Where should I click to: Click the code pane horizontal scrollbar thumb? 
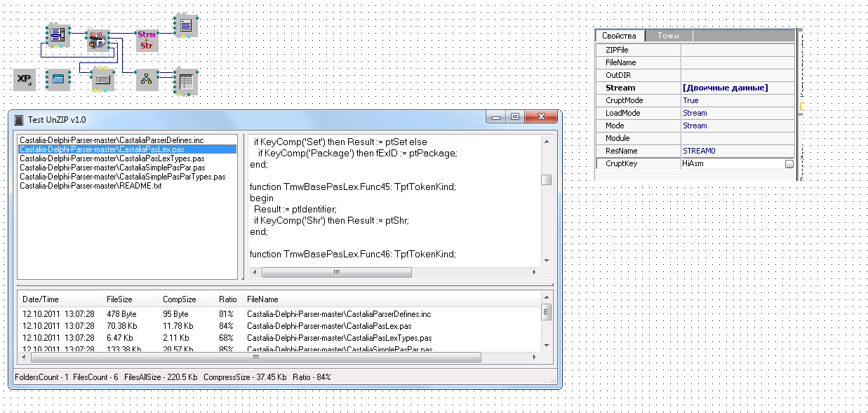(336, 272)
